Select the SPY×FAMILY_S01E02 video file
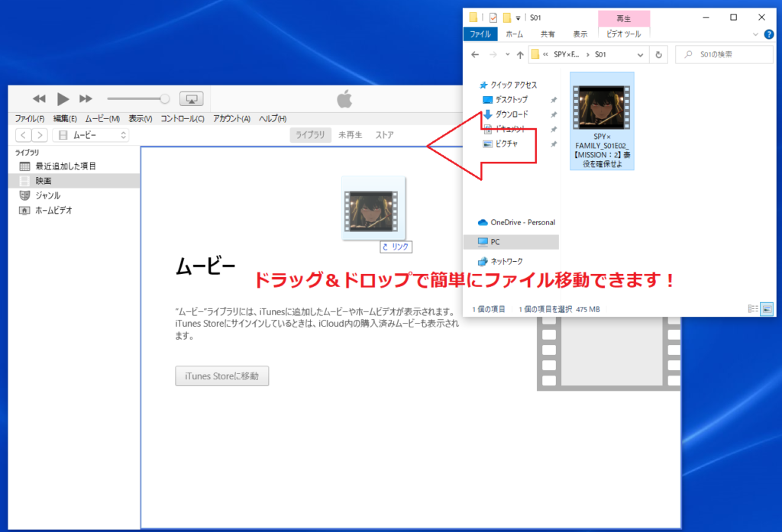Viewport: 782px width, 532px height. [x=602, y=121]
